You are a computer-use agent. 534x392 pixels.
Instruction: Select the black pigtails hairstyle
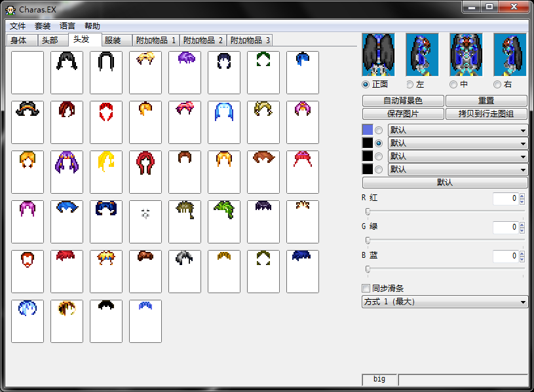pyautogui.click(x=67, y=73)
